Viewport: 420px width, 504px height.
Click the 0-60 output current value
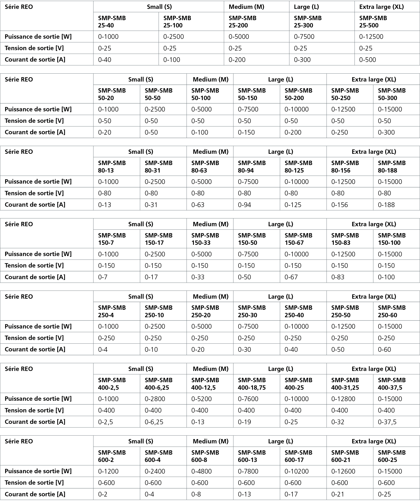384,349
